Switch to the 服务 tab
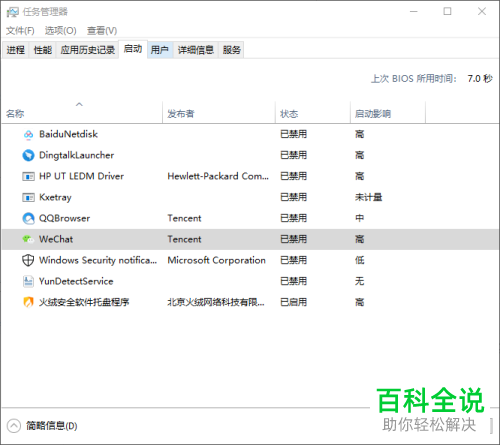The width and height of the screenshot is (500, 445). [x=232, y=50]
